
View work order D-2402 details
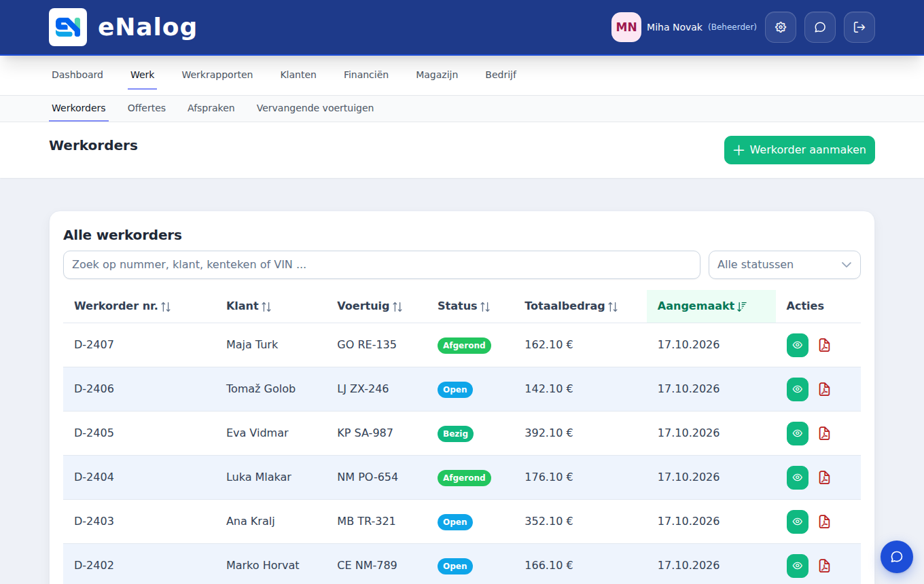(x=798, y=566)
